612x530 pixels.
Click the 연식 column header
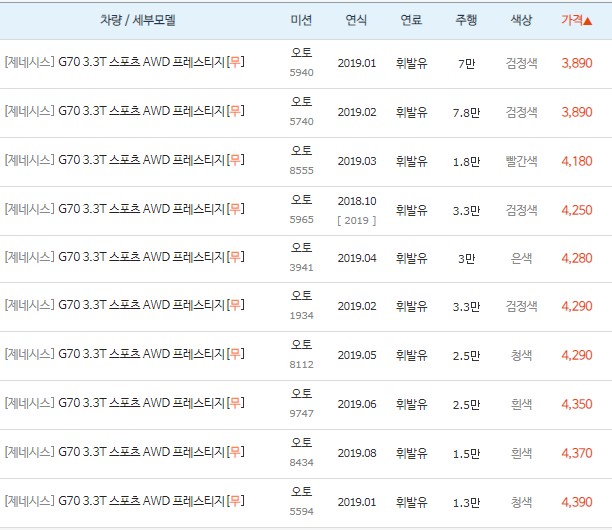coord(356,20)
